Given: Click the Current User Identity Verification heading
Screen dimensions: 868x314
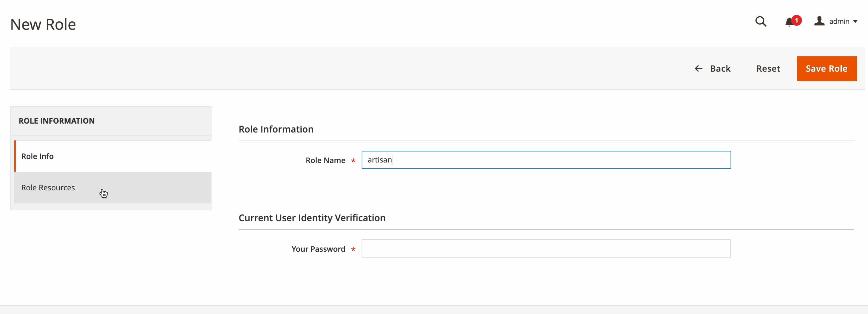Looking at the screenshot, I should pos(312,218).
